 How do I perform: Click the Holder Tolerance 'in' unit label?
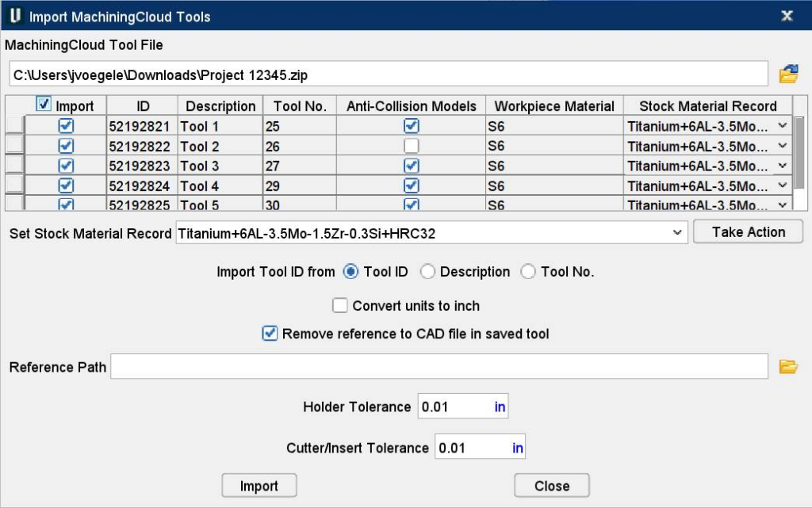pyautogui.click(x=500, y=407)
